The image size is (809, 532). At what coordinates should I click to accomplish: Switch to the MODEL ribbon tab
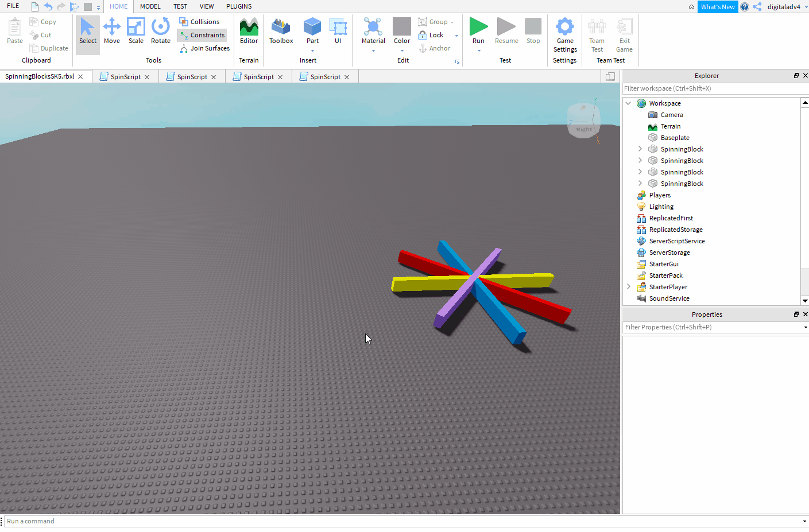(150, 6)
